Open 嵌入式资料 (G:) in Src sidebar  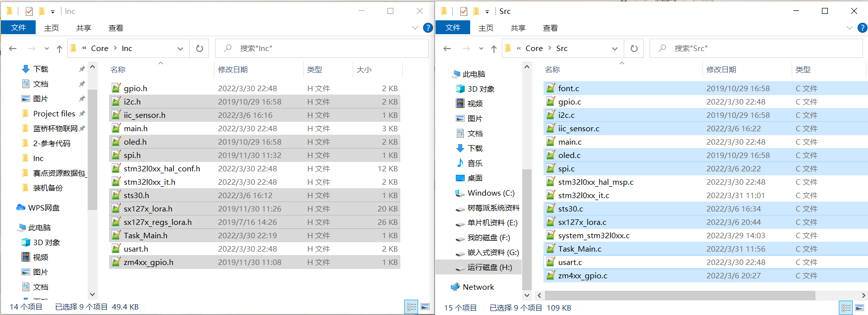point(487,252)
